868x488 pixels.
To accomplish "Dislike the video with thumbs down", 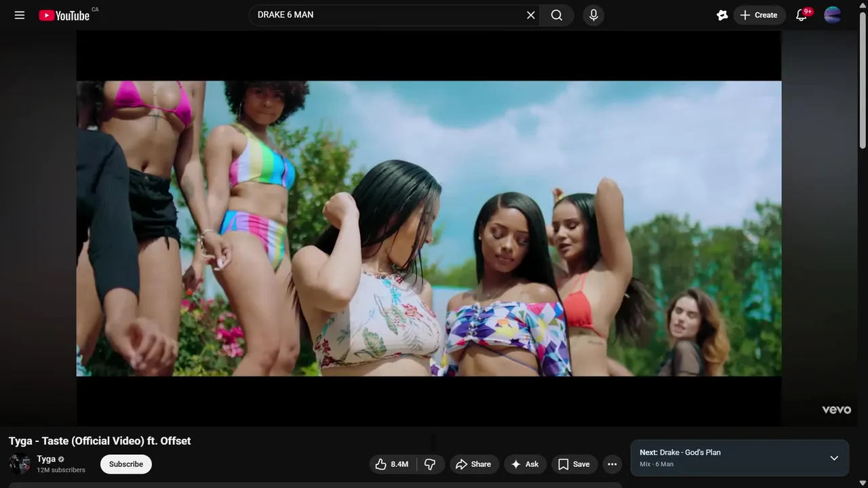I will [x=430, y=464].
